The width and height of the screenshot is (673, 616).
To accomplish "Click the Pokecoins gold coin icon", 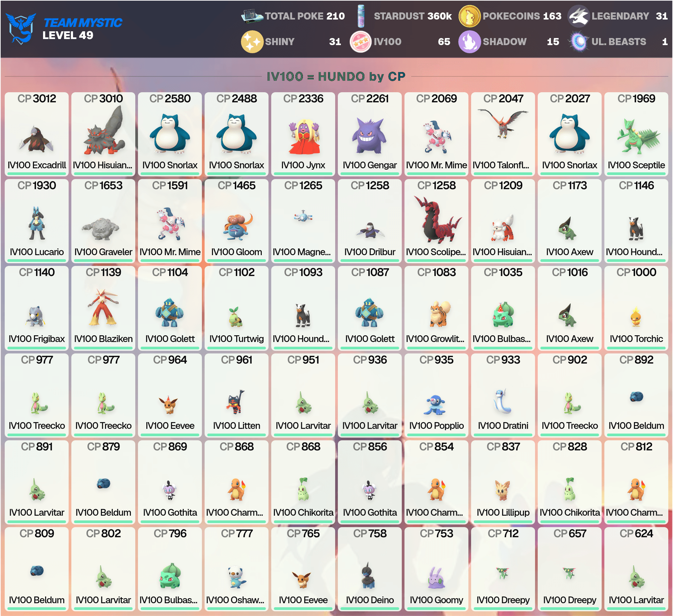I will [x=469, y=16].
